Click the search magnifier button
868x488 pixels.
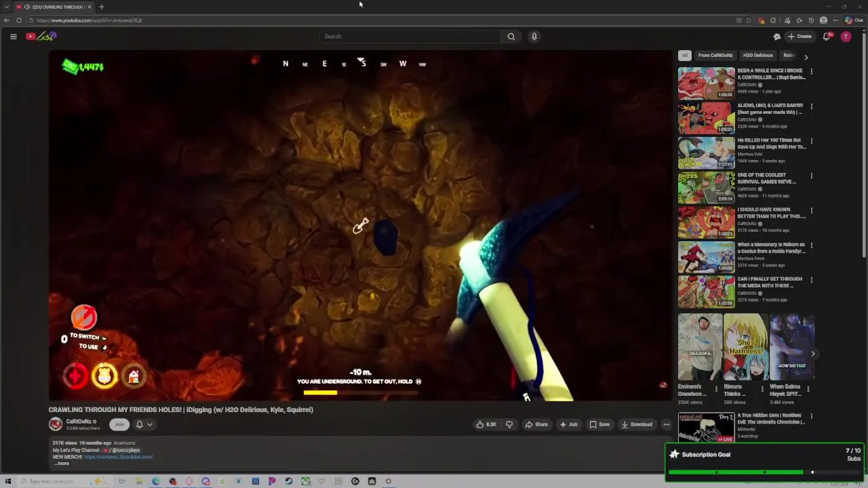(511, 37)
